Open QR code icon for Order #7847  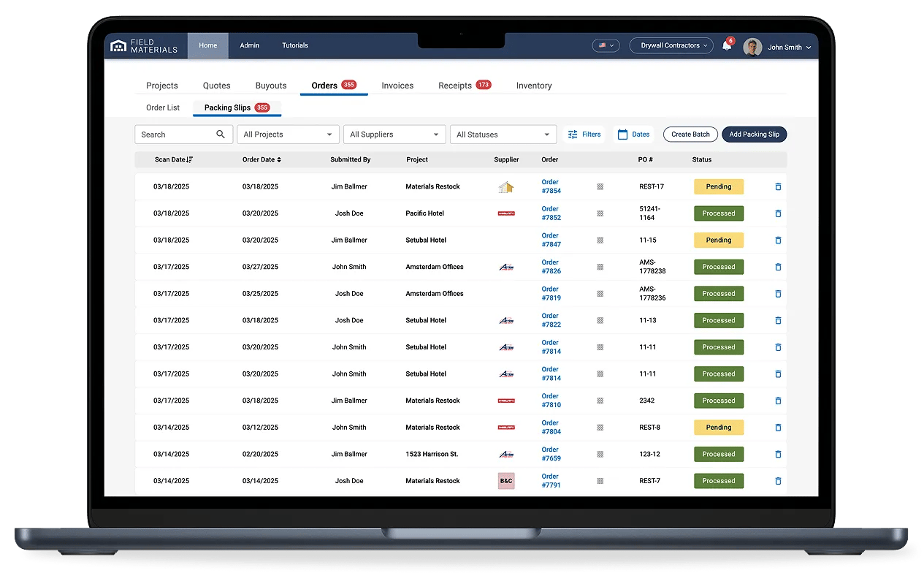click(600, 240)
